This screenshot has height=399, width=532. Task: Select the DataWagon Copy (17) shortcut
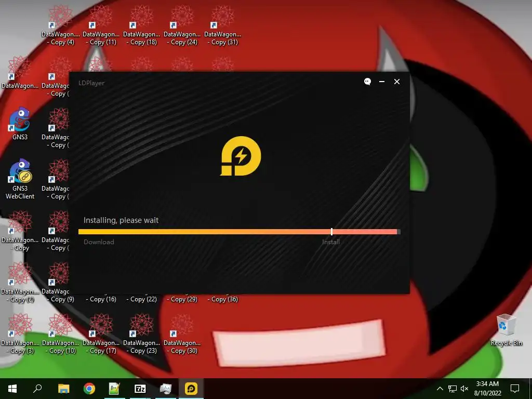click(x=101, y=334)
